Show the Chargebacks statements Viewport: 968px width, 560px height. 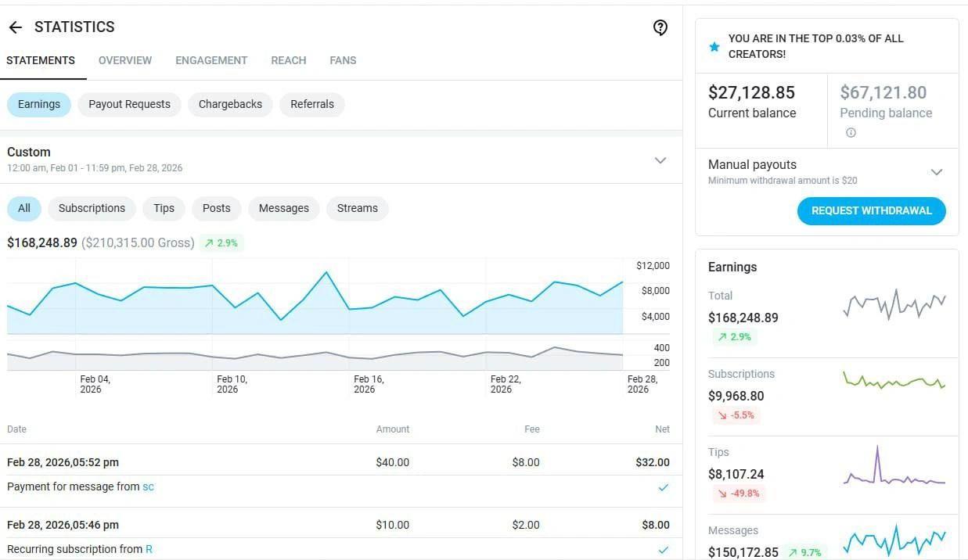point(230,104)
